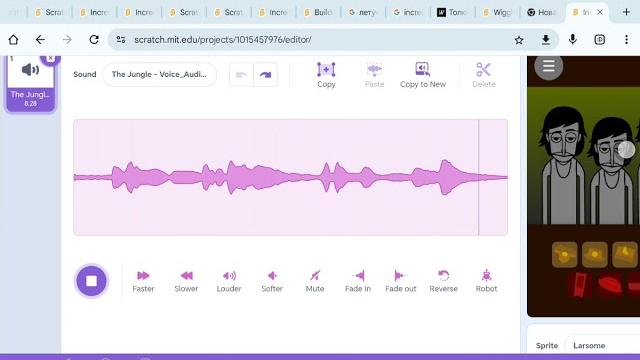Apply the Fade out effect
Screen dimensions: 640x360
pyautogui.click(x=400, y=281)
